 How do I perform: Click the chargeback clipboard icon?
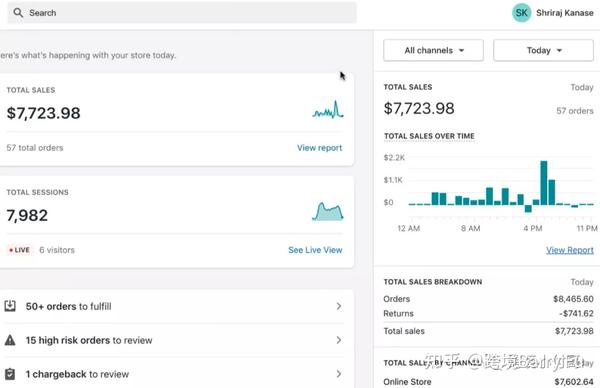(10, 374)
